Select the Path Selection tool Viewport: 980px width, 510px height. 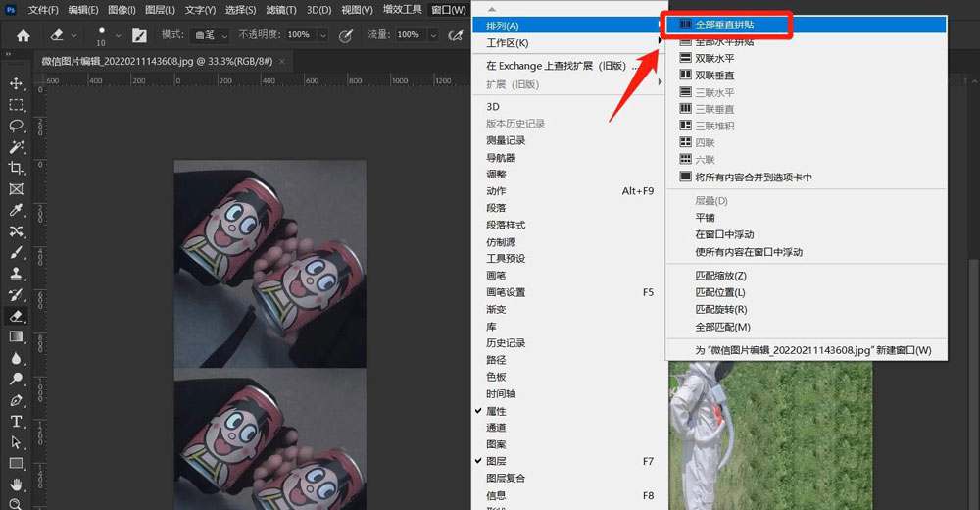click(17, 442)
